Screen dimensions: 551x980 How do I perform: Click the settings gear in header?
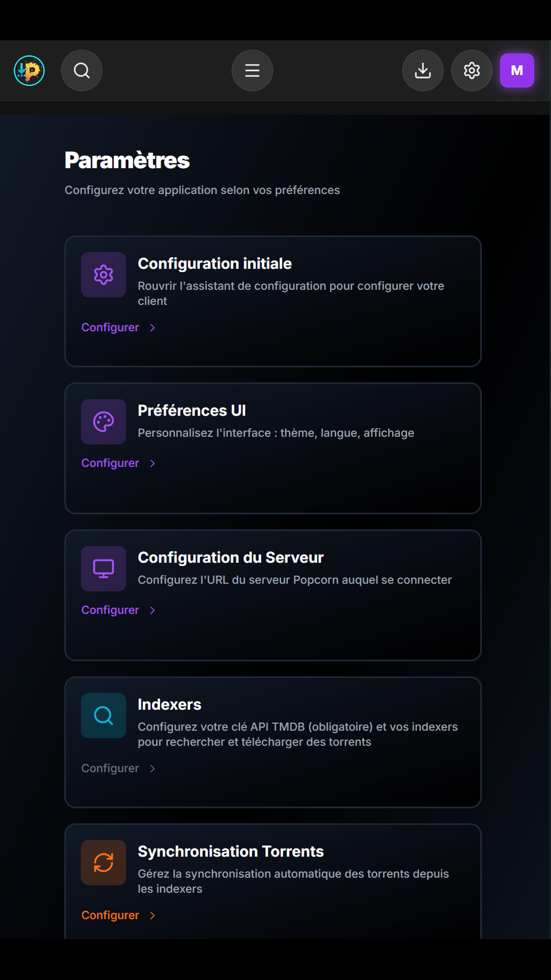pos(471,70)
